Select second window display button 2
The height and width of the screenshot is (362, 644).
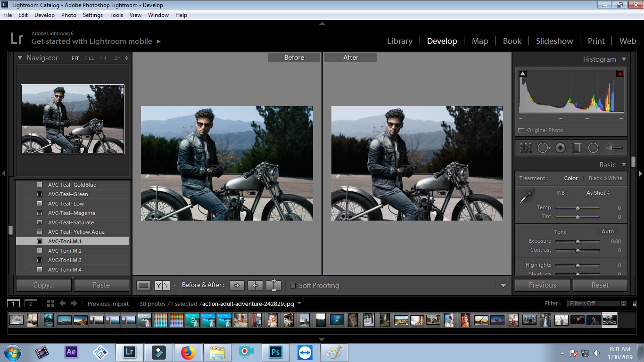31,304
